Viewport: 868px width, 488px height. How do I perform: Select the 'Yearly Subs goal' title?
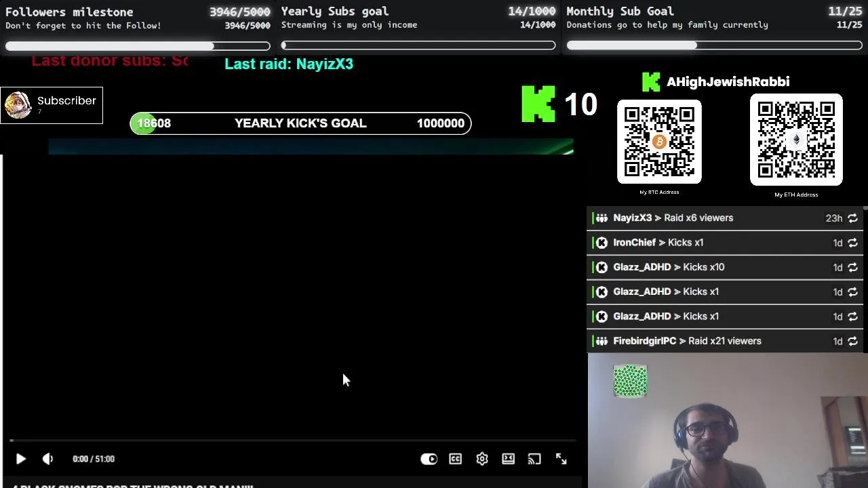[335, 11]
